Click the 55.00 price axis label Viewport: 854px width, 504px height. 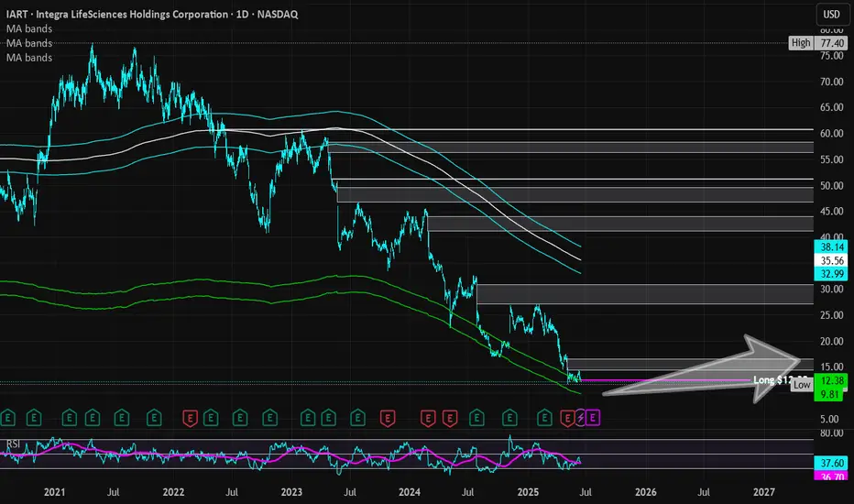(832, 159)
